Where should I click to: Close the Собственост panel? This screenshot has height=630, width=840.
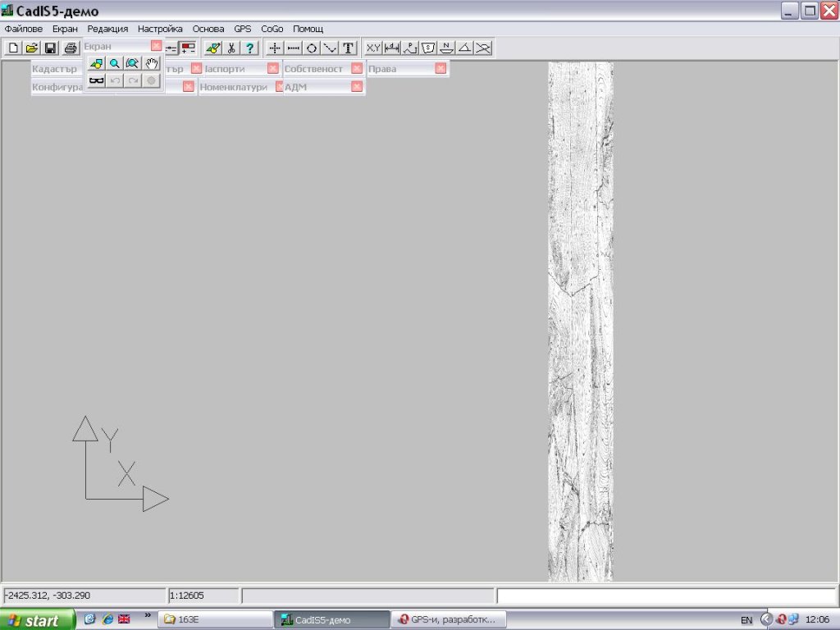[357, 69]
